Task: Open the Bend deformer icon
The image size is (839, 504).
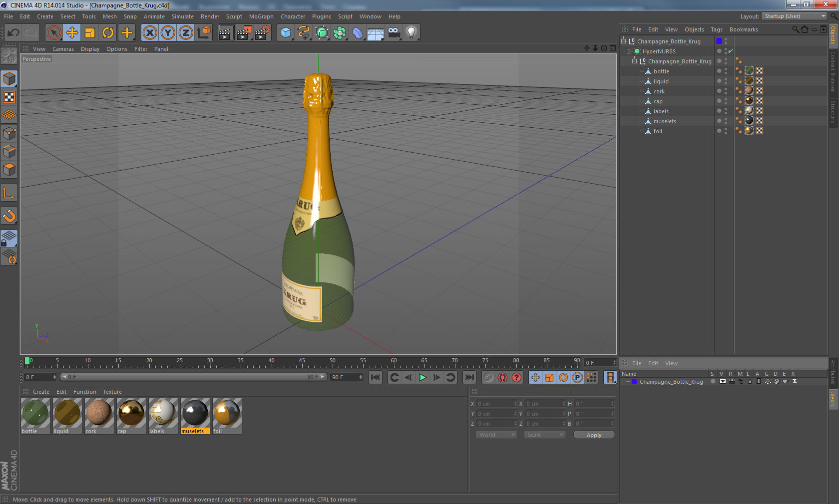Action: coord(358,33)
